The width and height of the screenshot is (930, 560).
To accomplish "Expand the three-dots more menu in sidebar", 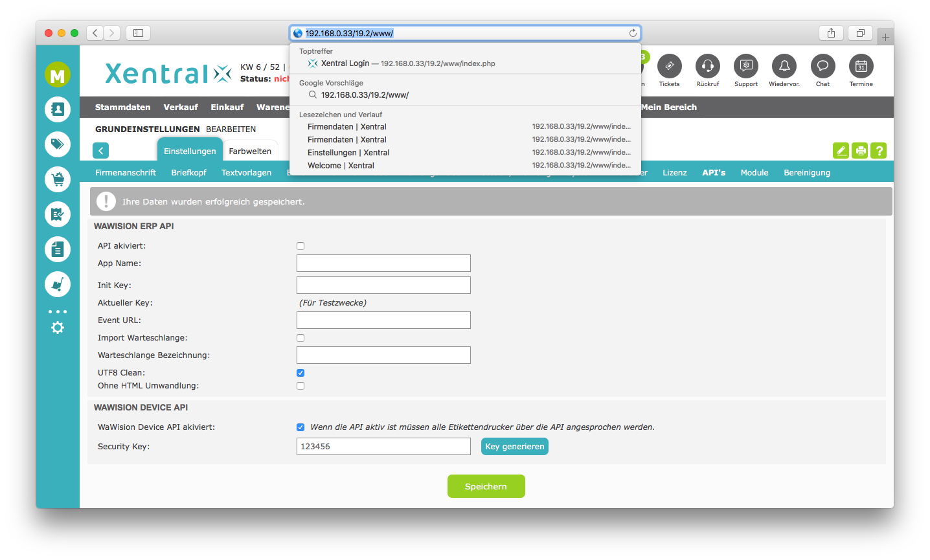I will tap(58, 311).
